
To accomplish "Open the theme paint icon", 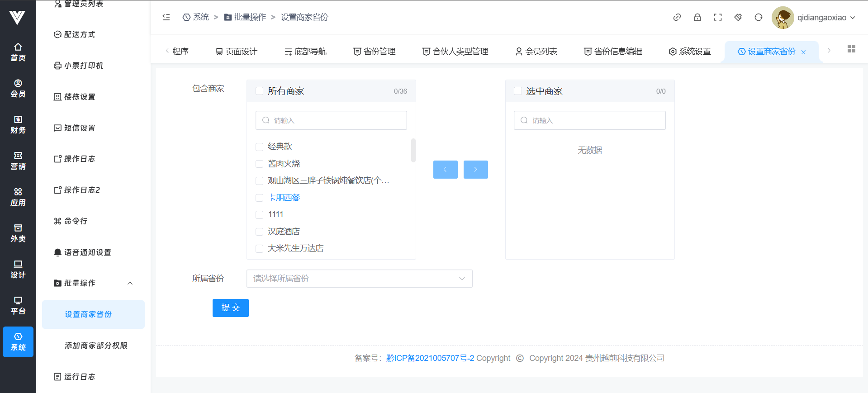I will click(x=738, y=17).
